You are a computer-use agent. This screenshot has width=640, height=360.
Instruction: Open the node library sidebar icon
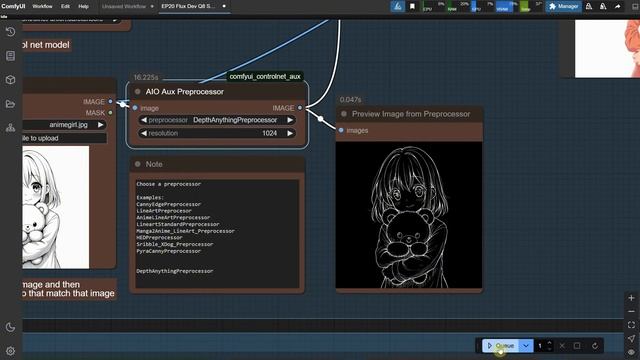coord(11,56)
